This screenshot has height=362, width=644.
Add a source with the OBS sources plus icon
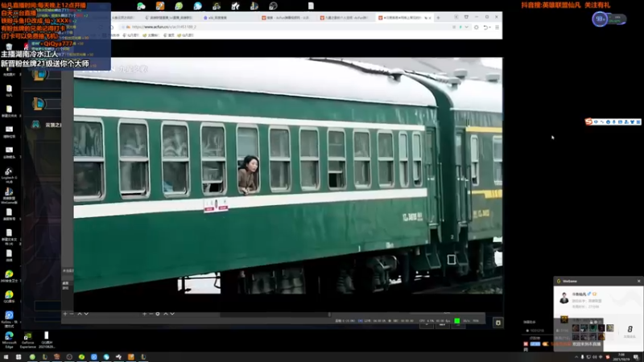point(144,314)
